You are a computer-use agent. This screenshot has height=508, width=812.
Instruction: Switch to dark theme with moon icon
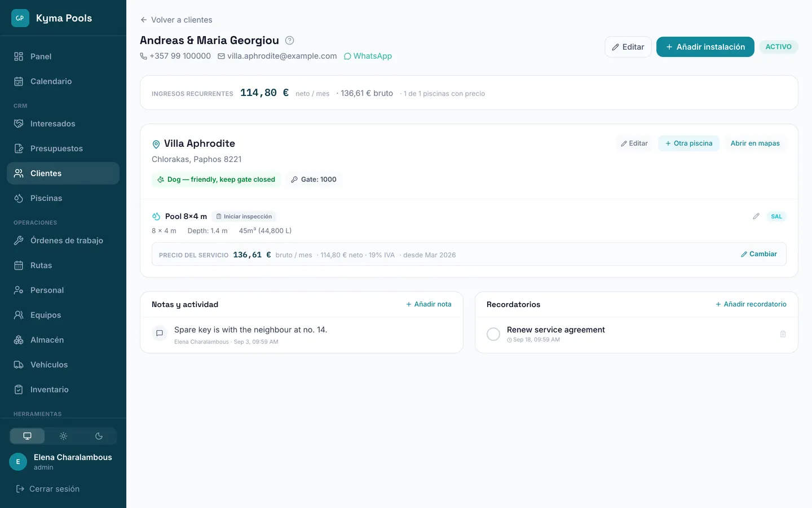pos(99,436)
